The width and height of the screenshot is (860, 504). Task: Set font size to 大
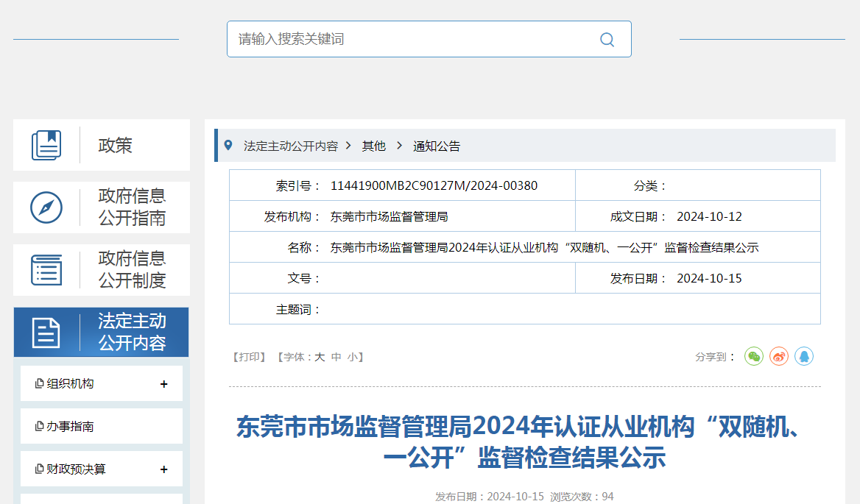(320, 358)
